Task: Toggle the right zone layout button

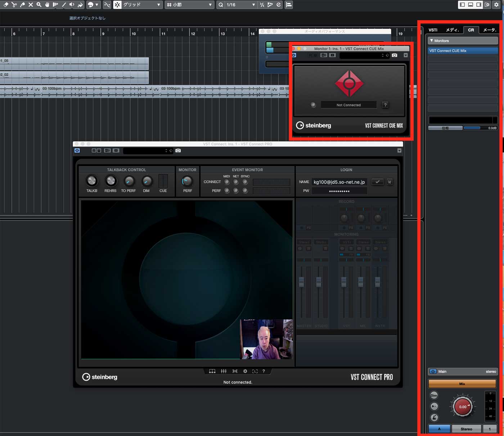Action: point(479,5)
